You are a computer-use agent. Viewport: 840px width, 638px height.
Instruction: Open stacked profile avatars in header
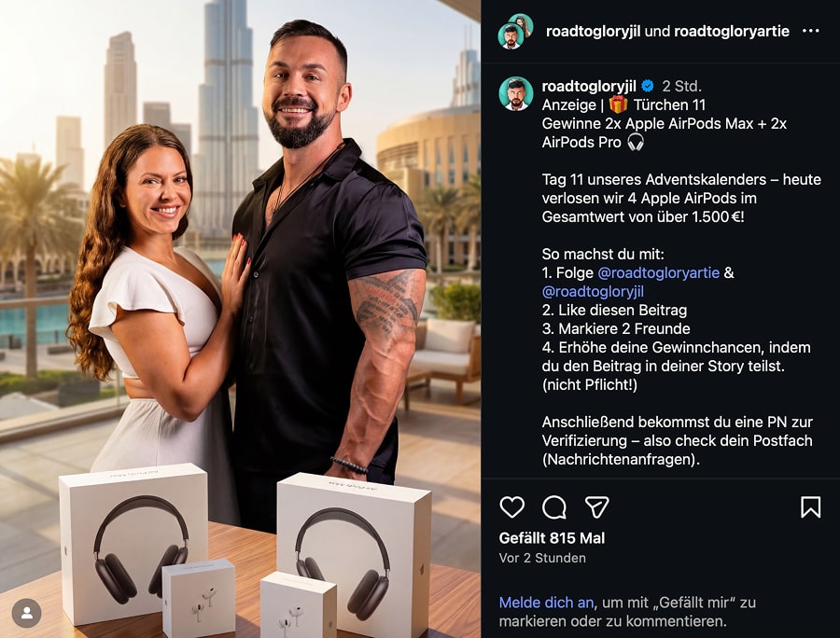(515, 32)
